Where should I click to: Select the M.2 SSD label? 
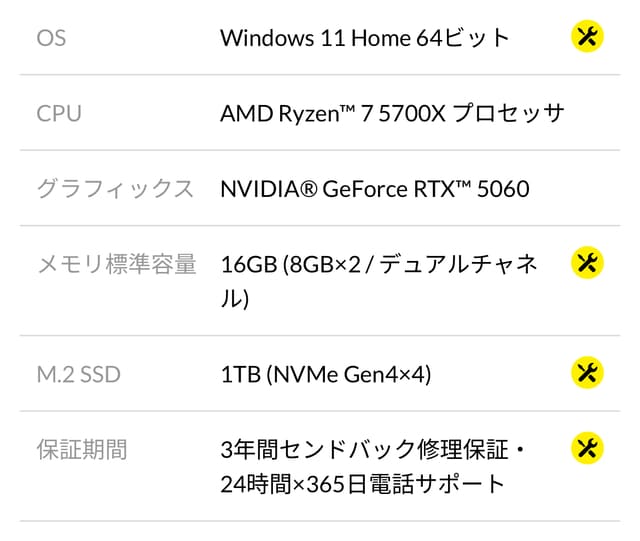pyautogui.click(x=78, y=374)
